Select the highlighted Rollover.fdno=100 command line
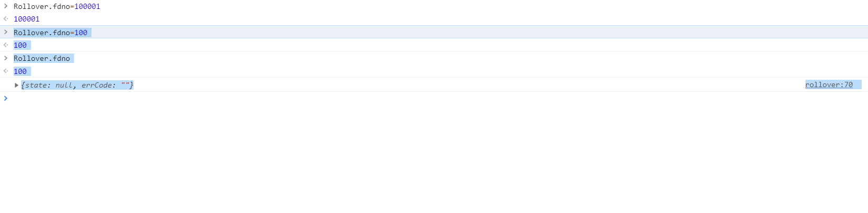The height and width of the screenshot is (213, 868). point(50,33)
